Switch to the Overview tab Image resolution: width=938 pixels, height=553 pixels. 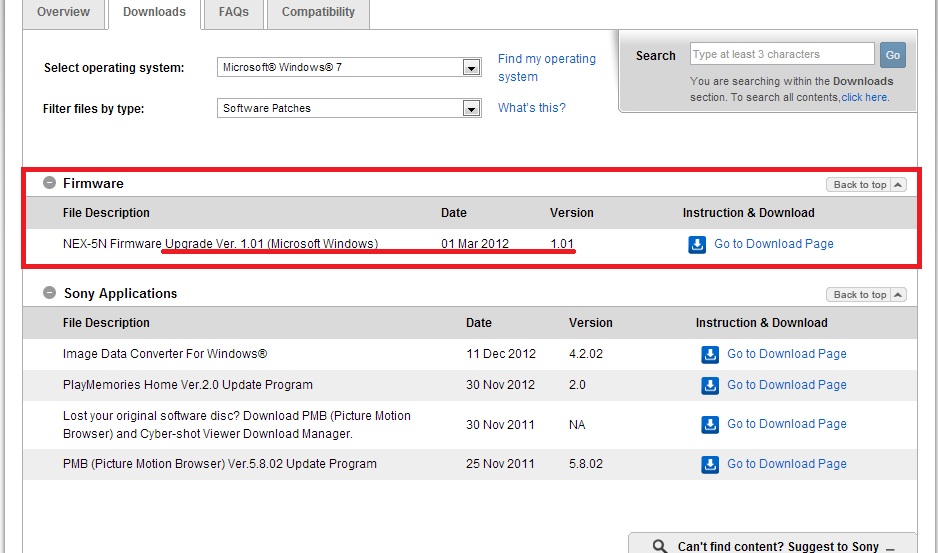tap(63, 12)
